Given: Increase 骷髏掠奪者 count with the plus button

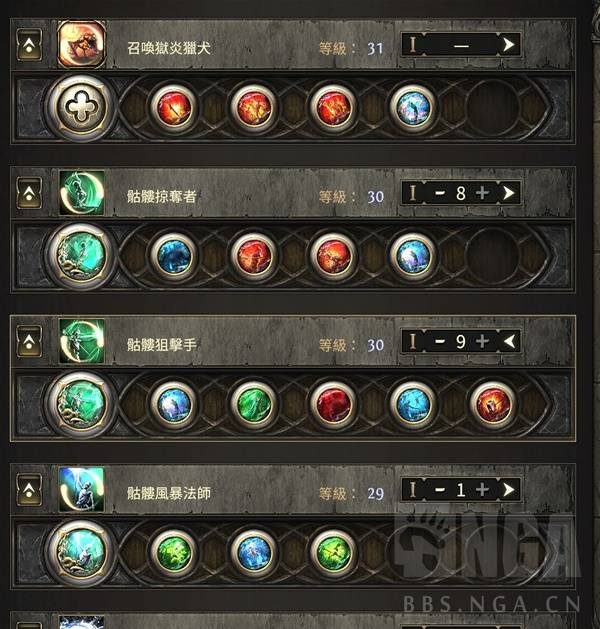Looking at the screenshot, I should pos(482,193).
